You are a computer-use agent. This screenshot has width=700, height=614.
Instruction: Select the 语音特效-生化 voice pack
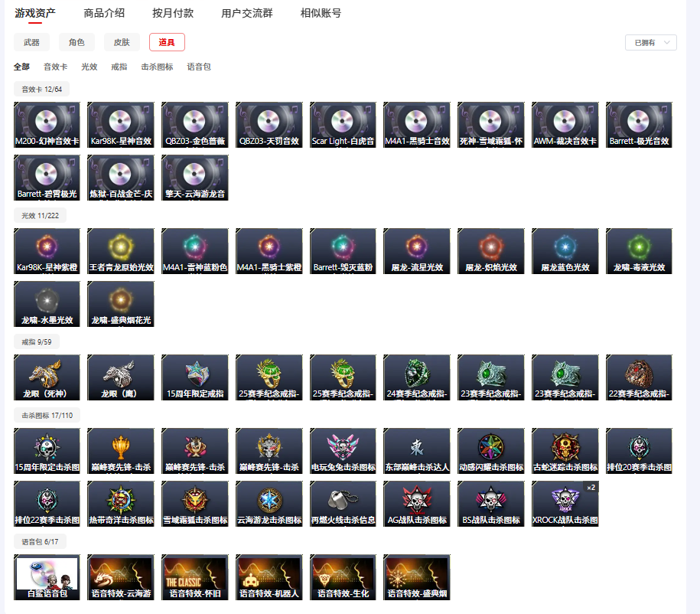pos(343,577)
